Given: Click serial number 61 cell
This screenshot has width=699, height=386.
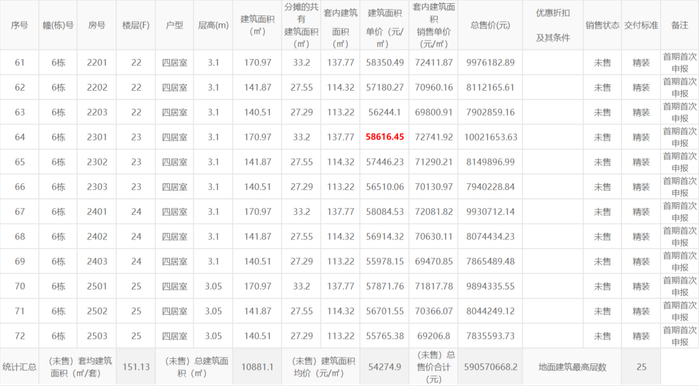Looking at the screenshot, I should (x=20, y=63).
